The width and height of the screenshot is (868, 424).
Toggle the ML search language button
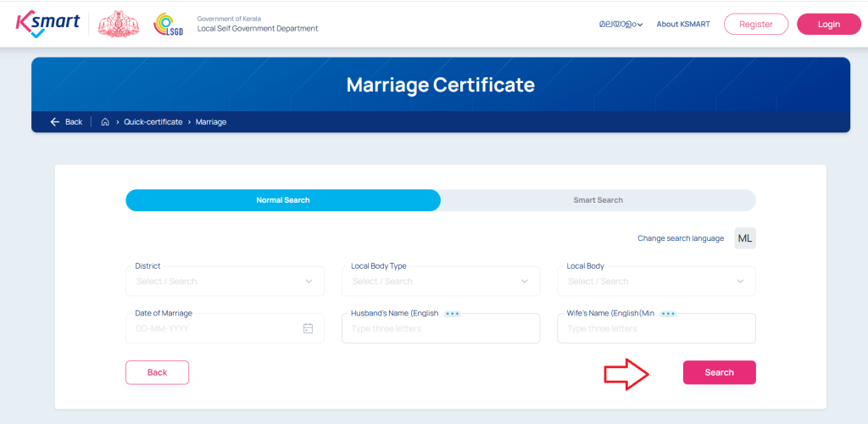pyautogui.click(x=745, y=238)
